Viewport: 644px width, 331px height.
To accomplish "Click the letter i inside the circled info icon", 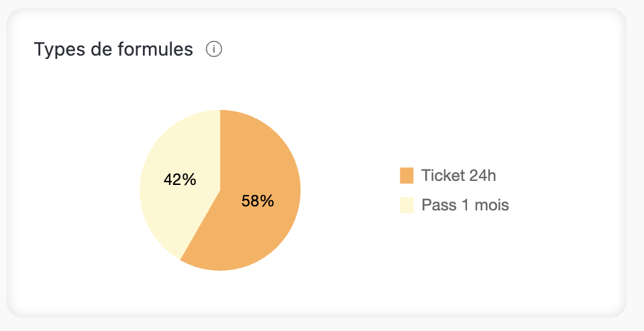I will point(214,50).
